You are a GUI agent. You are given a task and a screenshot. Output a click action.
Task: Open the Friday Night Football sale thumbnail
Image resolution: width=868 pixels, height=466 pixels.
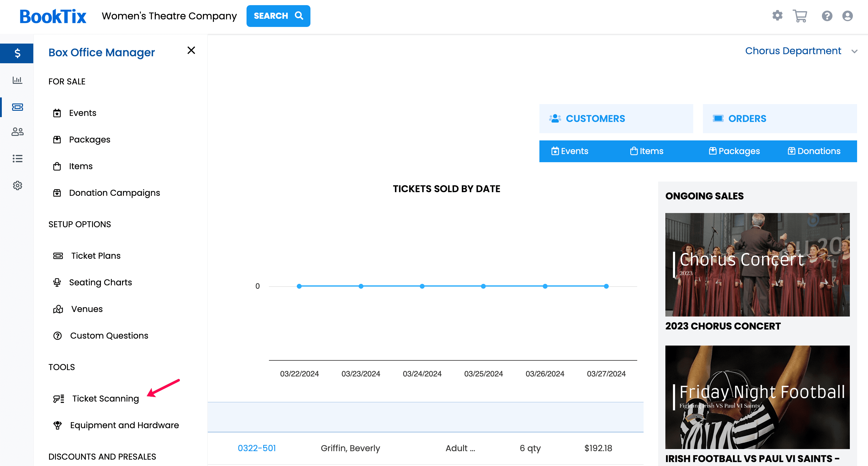pyautogui.click(x=757, y=397)
